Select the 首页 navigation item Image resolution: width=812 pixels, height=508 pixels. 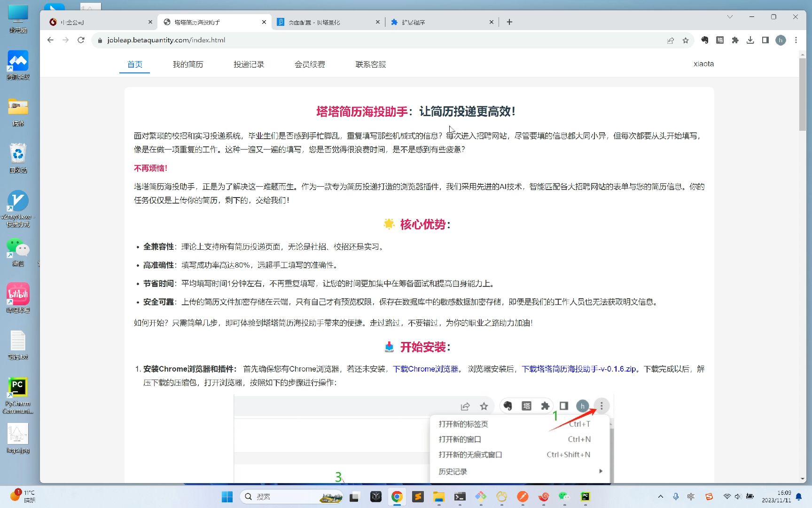pyautogui.click(x=135, y=64)
